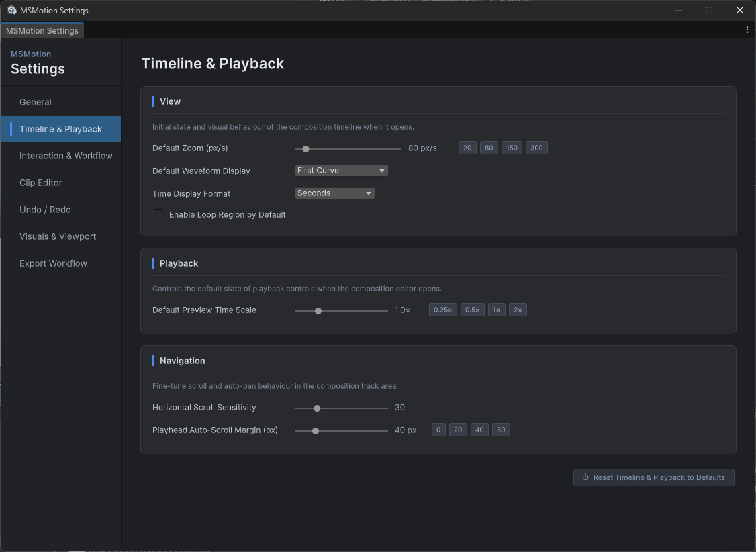Image resolution: width=756 pixels, height=552 pixels.
Task: Set auto-scroll margin preset to 40
Action: (480, 430)
